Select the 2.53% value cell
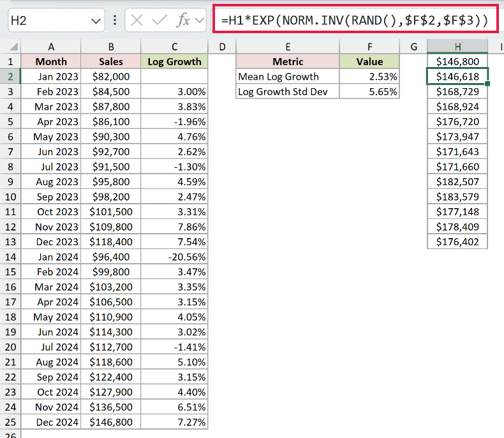504x438 pixels. 369,77
